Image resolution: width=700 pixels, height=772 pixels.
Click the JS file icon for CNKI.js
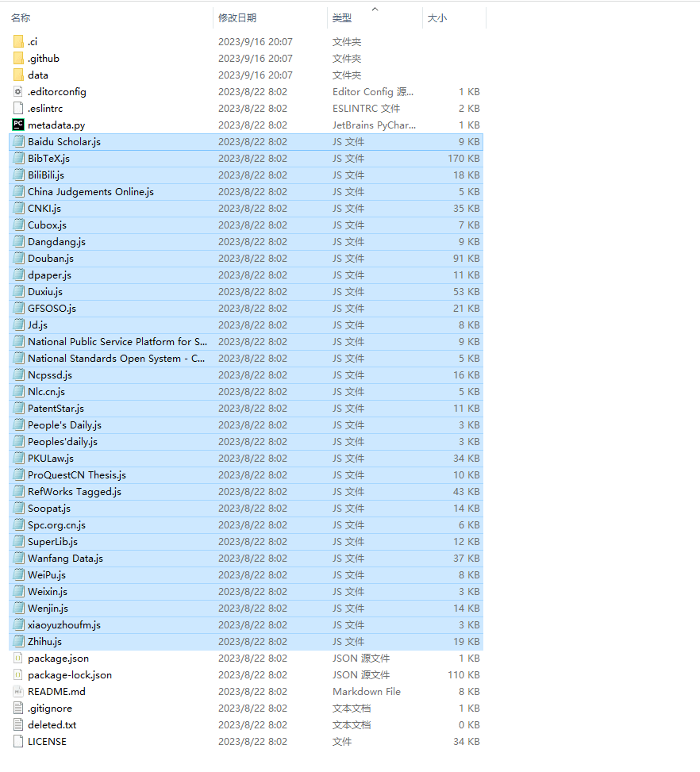click(x=19, y=208)
